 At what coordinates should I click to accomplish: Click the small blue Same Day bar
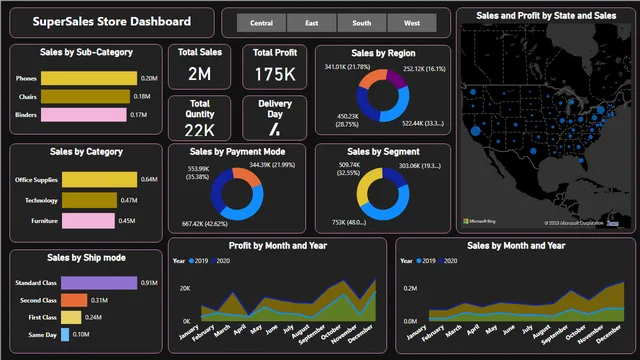65,334
